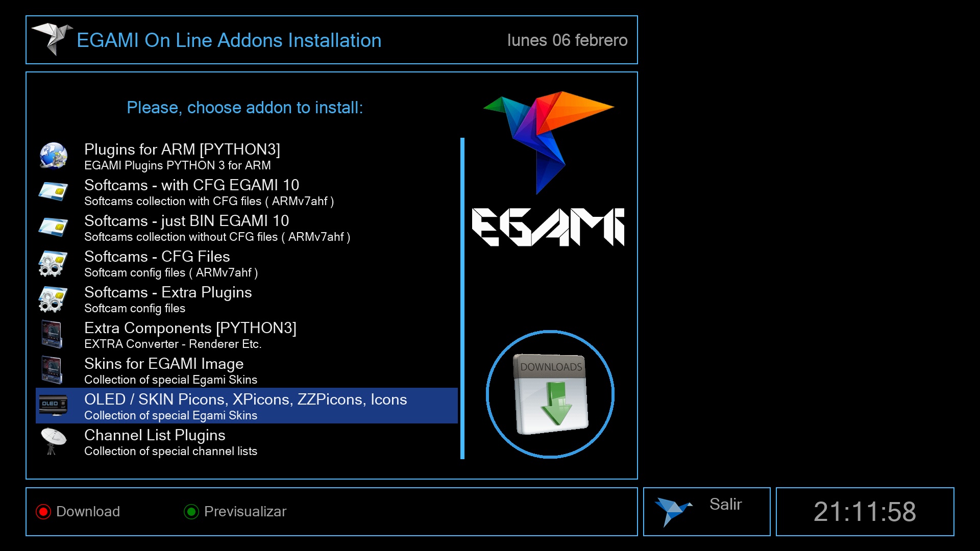Click the card icon beside Softcams just BIN

(x=53, y=227)
